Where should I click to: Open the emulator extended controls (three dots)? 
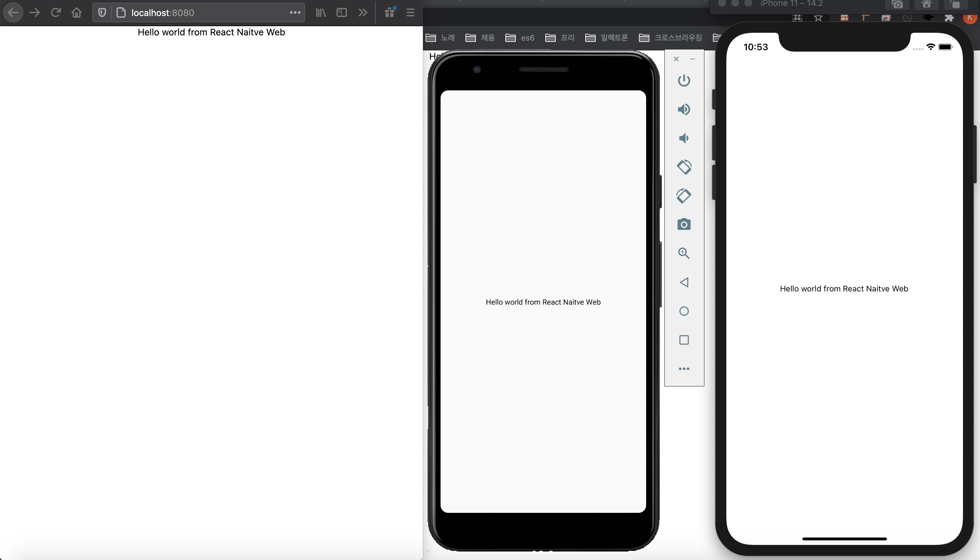684,368
